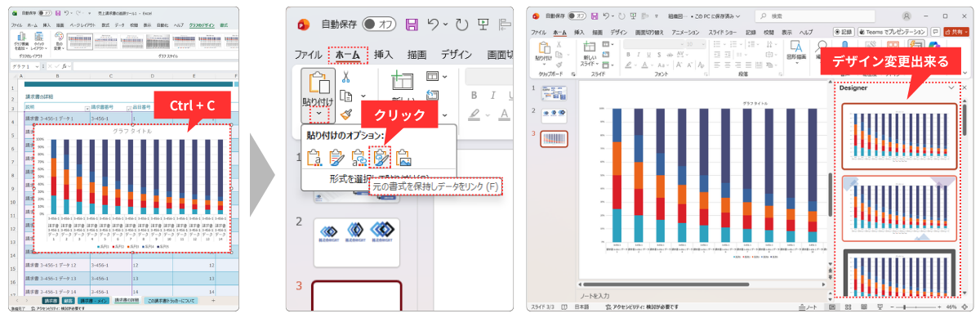This screenshot has width=980, height=327.
Task: Open グラフのデザイン tab in Excel
Action: [x=200, y=25]
